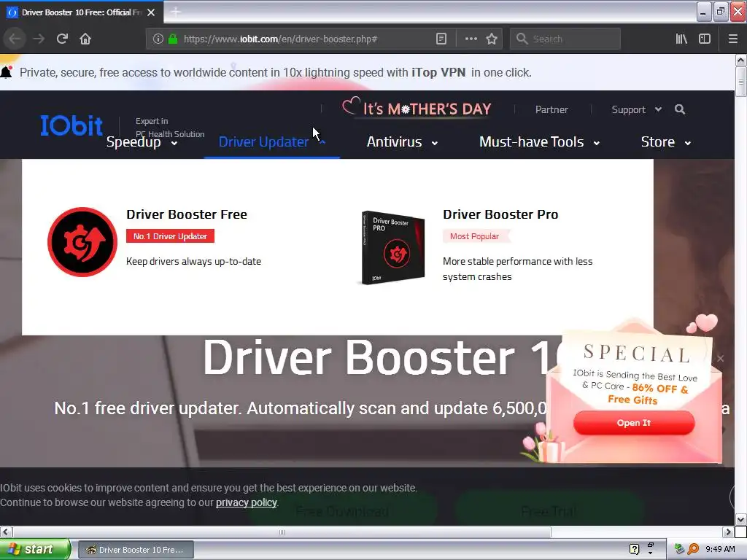The image size is (747, 560).
Task: Reload the current page
Action: (x=62, y=39)
